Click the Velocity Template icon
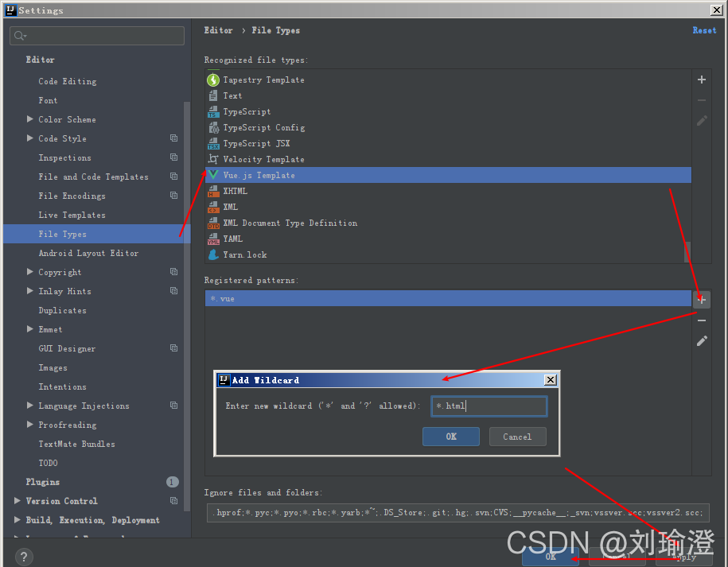 [213, 159]
